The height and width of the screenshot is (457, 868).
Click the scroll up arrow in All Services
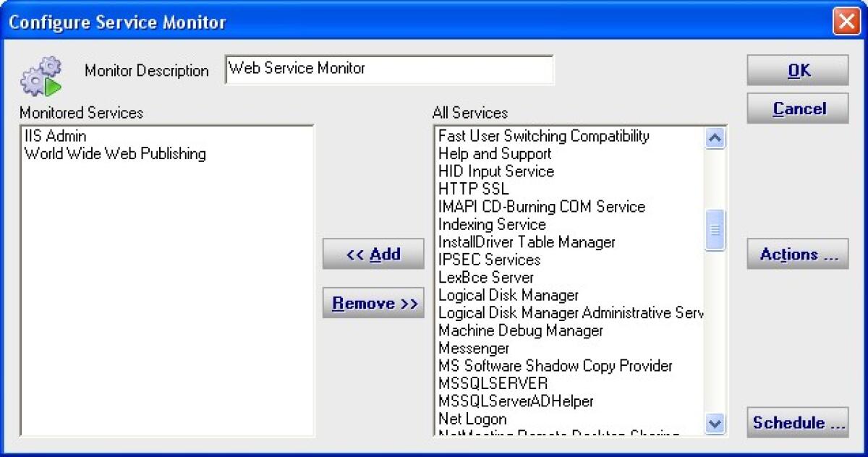click(715, 137)
